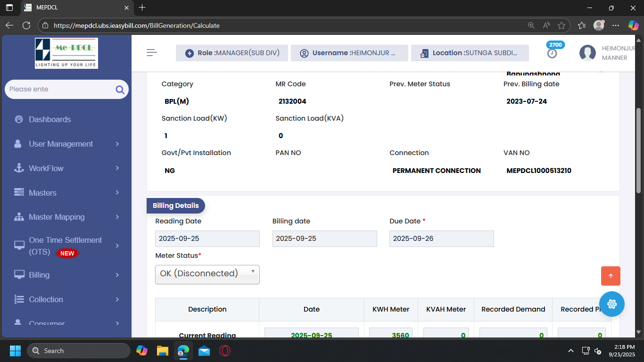644x362 pixels.
Task: Open the Meter Status dropdown
Action: tap(207, 274)
